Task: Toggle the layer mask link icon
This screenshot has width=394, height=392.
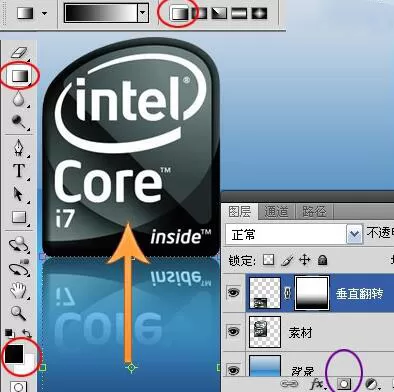Action: (288, 293)
